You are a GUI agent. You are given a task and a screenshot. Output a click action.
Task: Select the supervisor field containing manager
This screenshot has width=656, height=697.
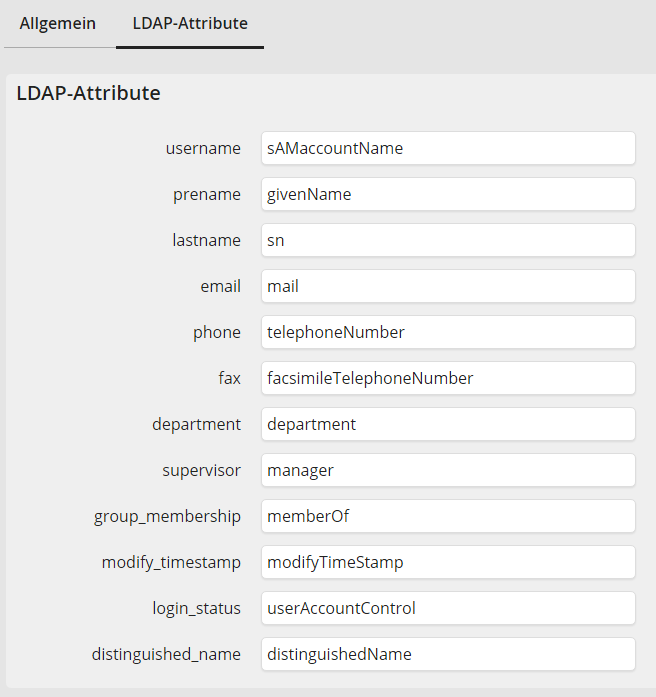(448, 470)
